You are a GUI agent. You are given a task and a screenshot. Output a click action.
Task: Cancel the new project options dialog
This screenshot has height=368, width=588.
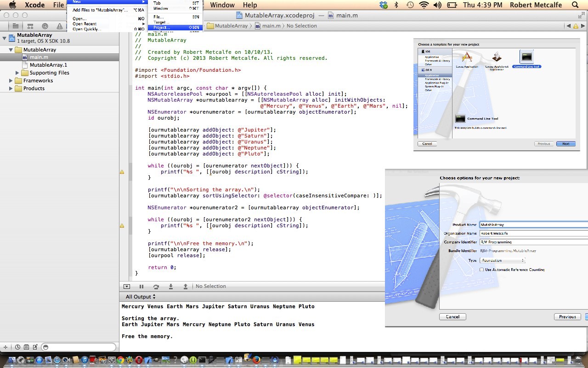[452, 316]
